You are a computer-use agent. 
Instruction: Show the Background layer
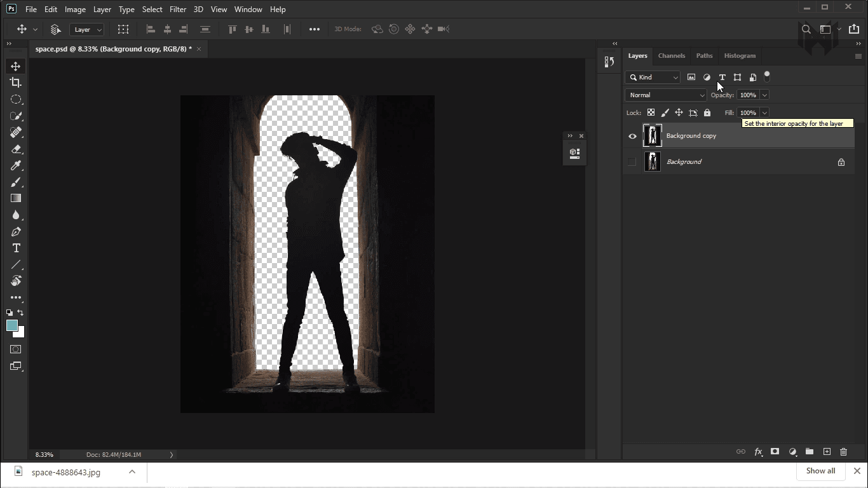coord(632,162)
